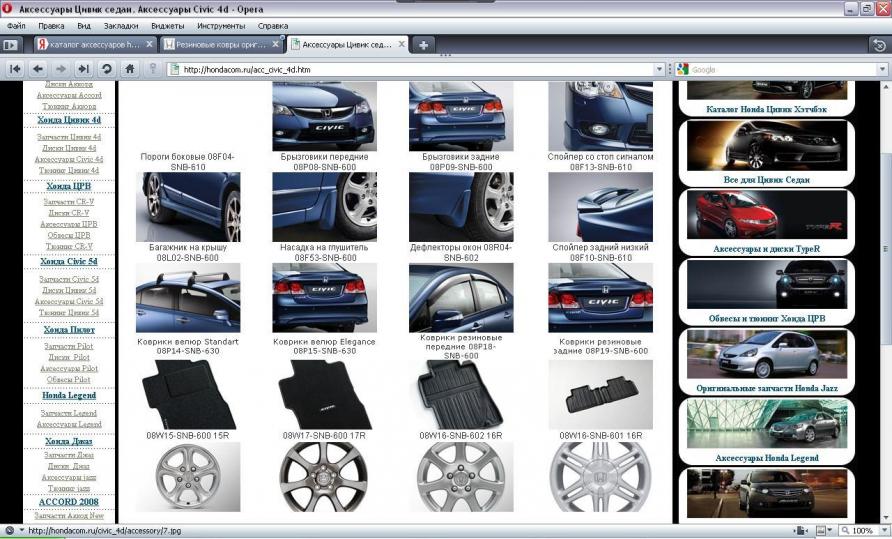Viewport: 892px width, 539px height.
Task: Click the Opera logo in title bar
Action: tap(7, 9)
